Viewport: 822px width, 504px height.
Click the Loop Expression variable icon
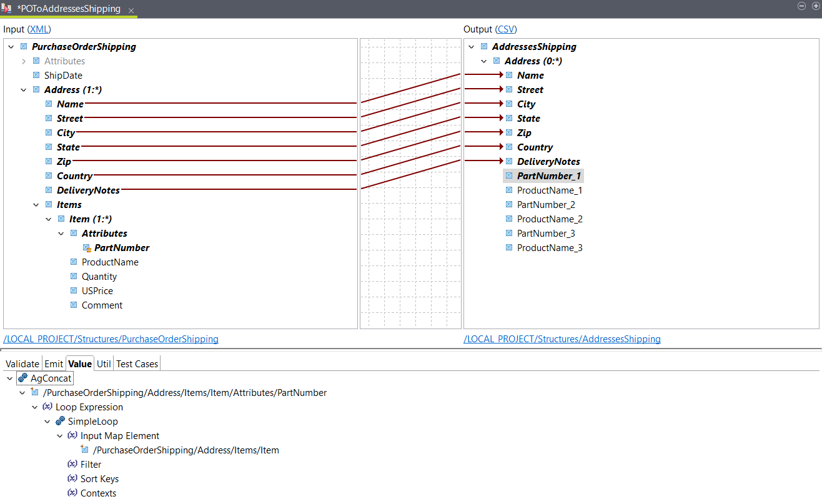click(x=47, y=407)
